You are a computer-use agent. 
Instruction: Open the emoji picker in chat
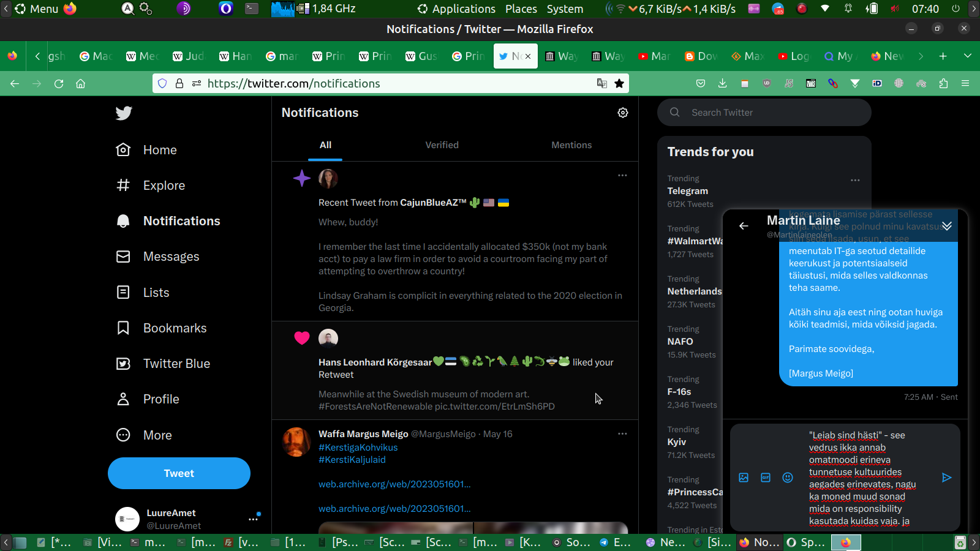point(788,478)
